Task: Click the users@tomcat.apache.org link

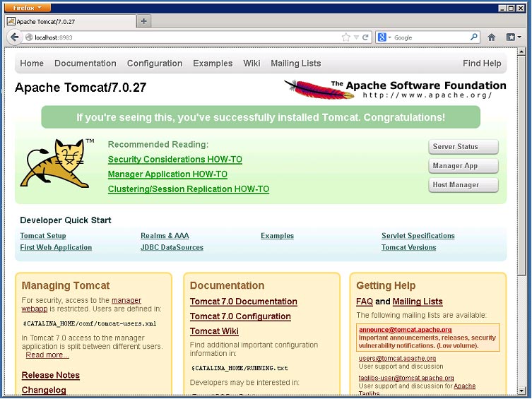Action: point(397,358)
